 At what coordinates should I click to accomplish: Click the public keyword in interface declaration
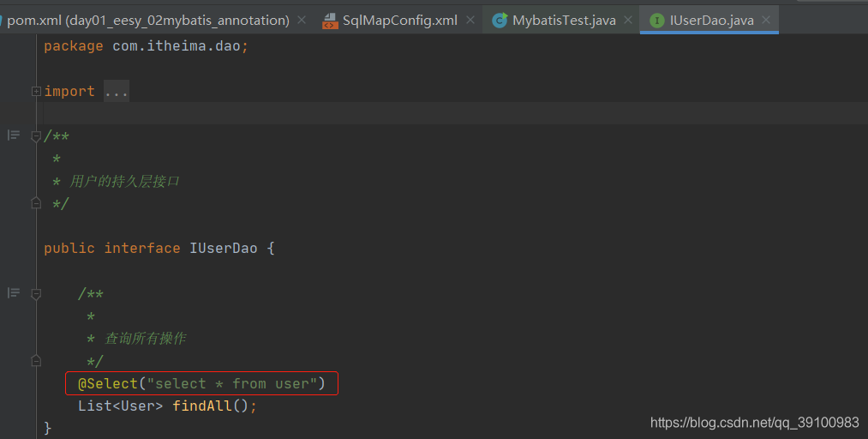coord(69,249)
